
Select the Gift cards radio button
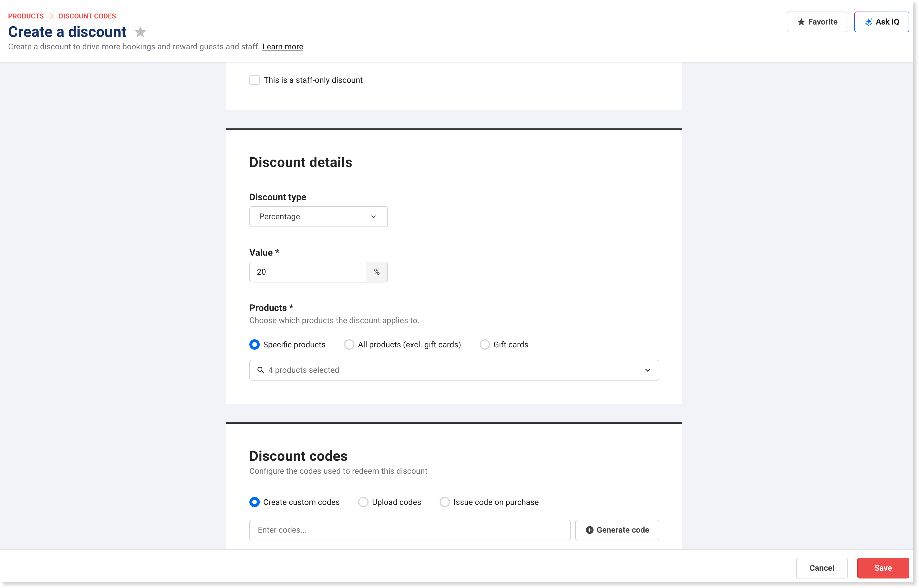pyautogui.click(x=485, y=345)
